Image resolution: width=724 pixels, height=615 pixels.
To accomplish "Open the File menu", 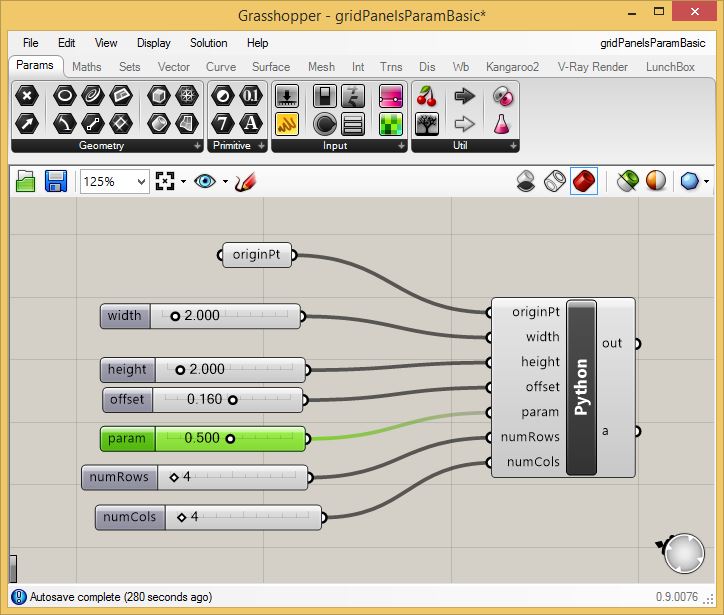I will [30, 43].
